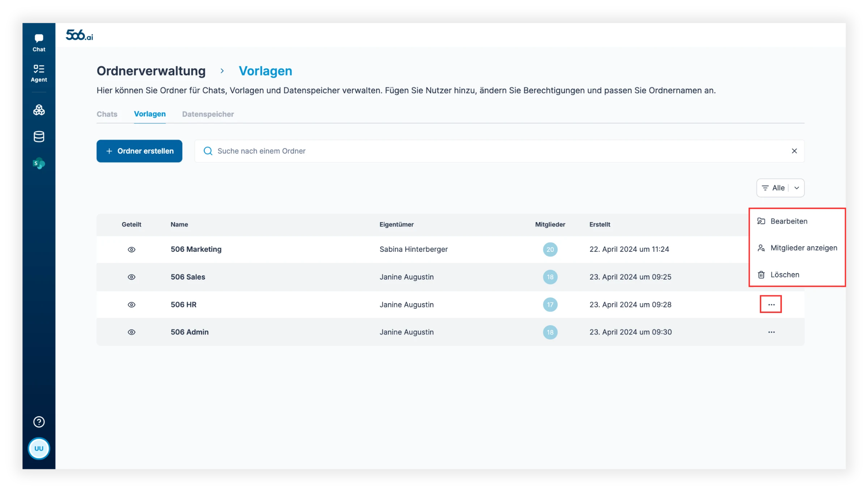The image size is (868, 492).
Task: Click Janine Augustin in the 506 Sales row
Action: tap(407, 277)
